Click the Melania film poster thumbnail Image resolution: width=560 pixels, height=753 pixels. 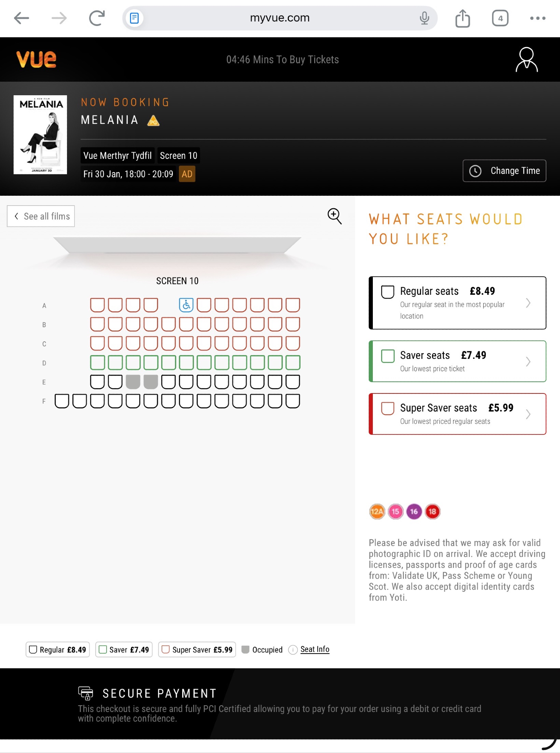(x=40, y=135)
